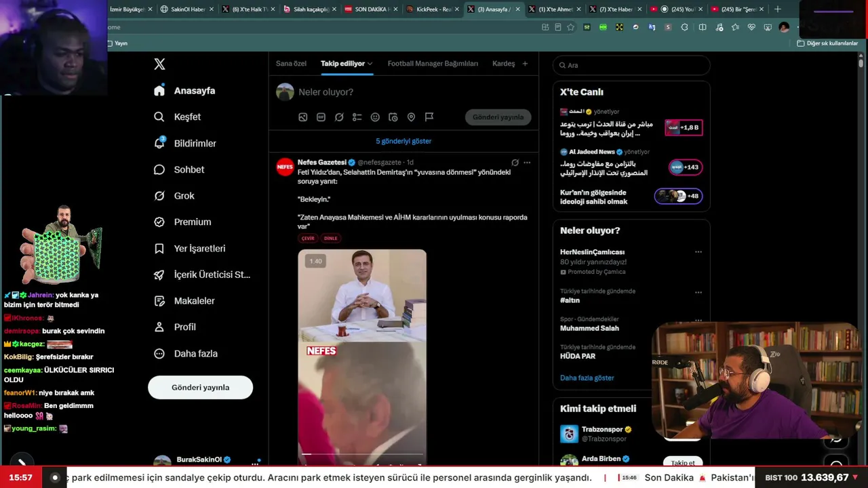Open the Daha fazla menu
Image resolution: width=868 pixels, height=488 pixels.
186,354
